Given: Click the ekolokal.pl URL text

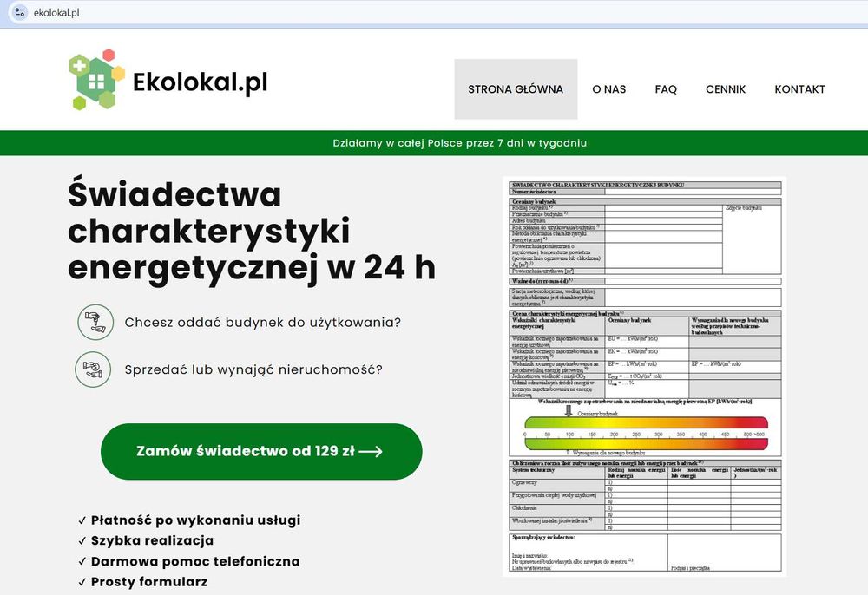Looking at the screenshot, I should 56,13.
